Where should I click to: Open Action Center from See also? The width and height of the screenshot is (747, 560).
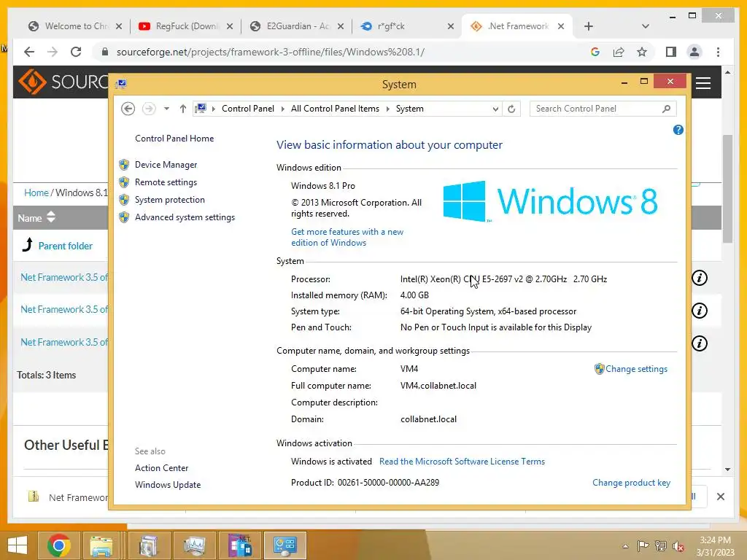pos(161,468)
